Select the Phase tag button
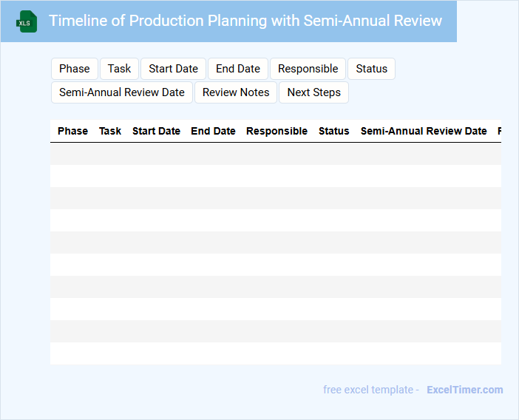 74,69
